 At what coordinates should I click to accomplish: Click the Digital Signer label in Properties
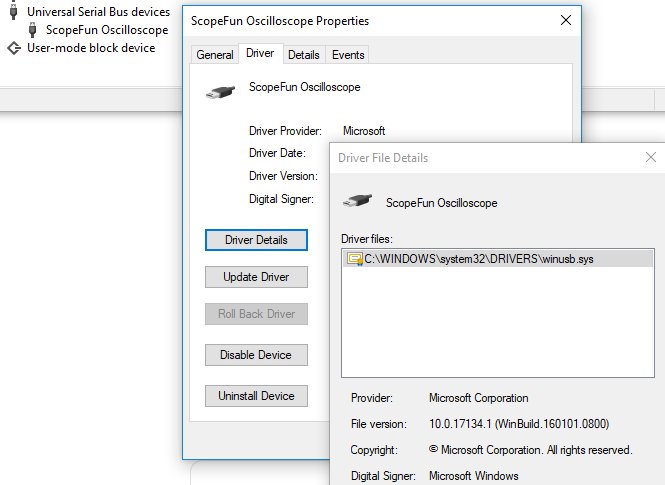(281, 199)
